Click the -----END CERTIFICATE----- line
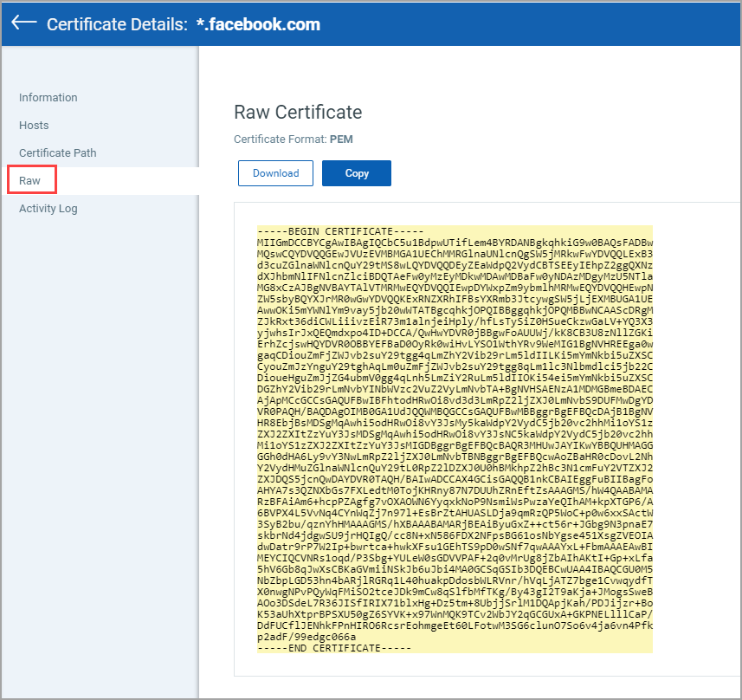This screenshot has height=700, width=742. [334, 648]
